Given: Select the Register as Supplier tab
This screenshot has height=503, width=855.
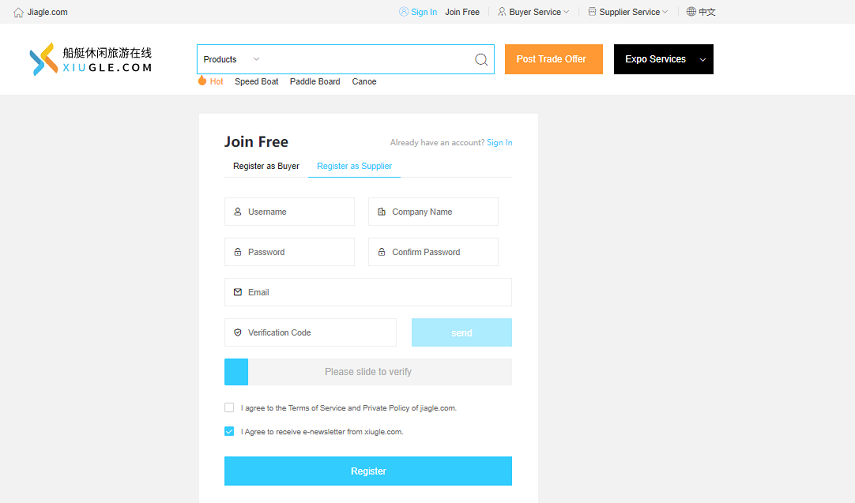Looking at the screenshot, I should click(x=354, y=166).
